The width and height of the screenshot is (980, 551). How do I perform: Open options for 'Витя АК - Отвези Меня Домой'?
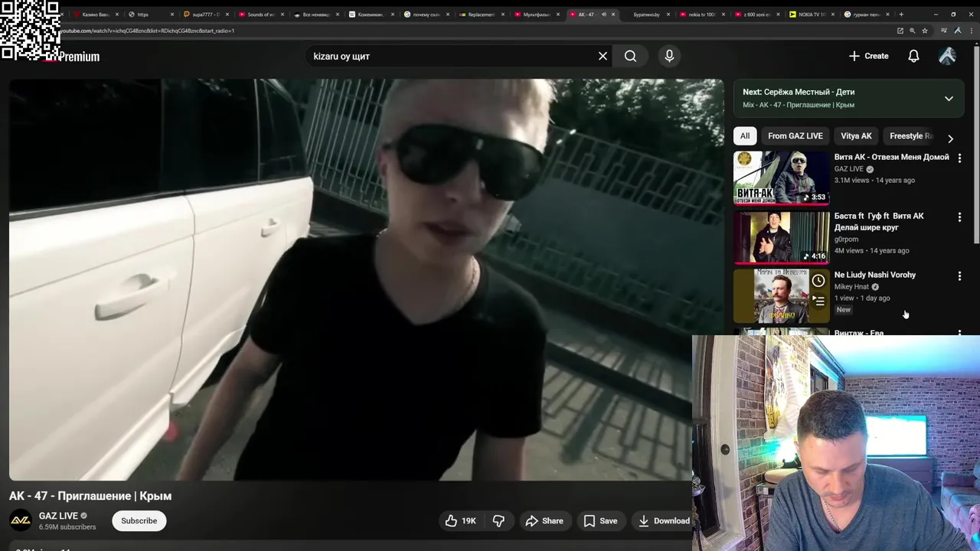click(x=959, y=158)
